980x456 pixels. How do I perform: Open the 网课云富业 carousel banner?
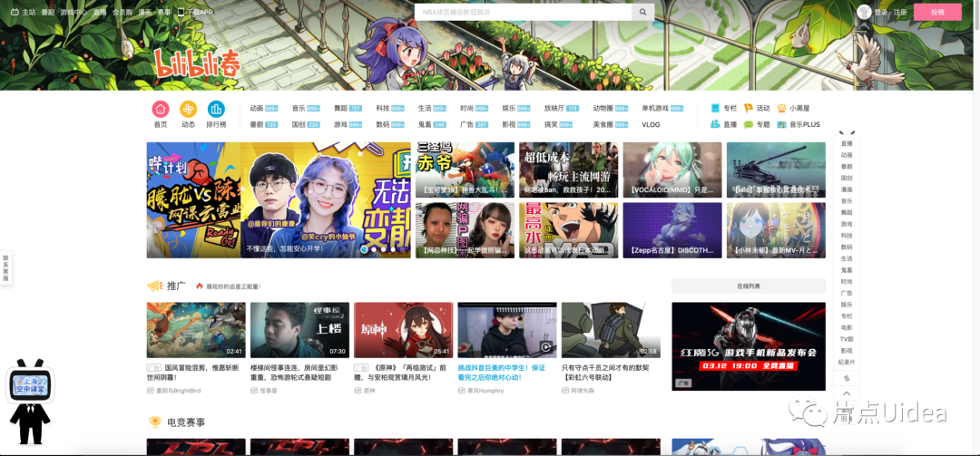[279, 199]
